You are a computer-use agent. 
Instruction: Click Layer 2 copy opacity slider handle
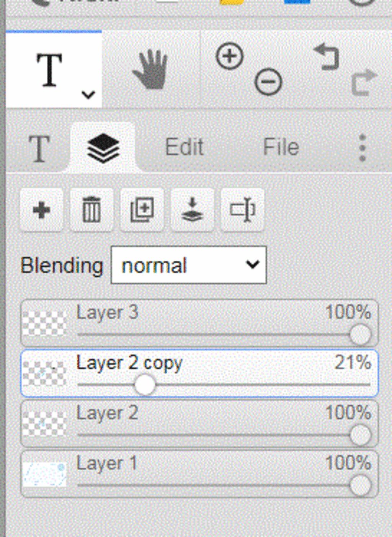[145, 385]
